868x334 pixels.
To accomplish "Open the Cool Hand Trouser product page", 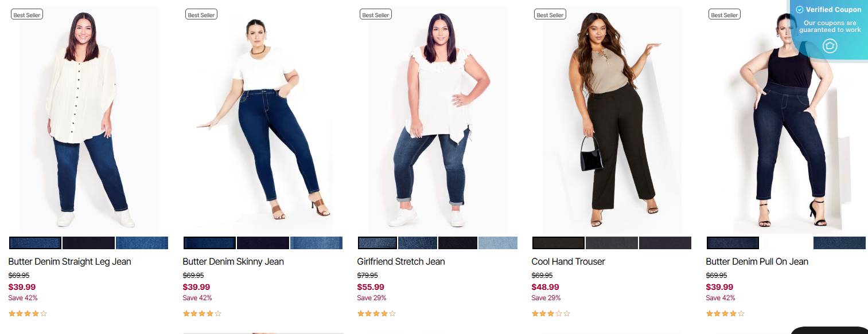I will pyautogui.click(x=567, y=261).
